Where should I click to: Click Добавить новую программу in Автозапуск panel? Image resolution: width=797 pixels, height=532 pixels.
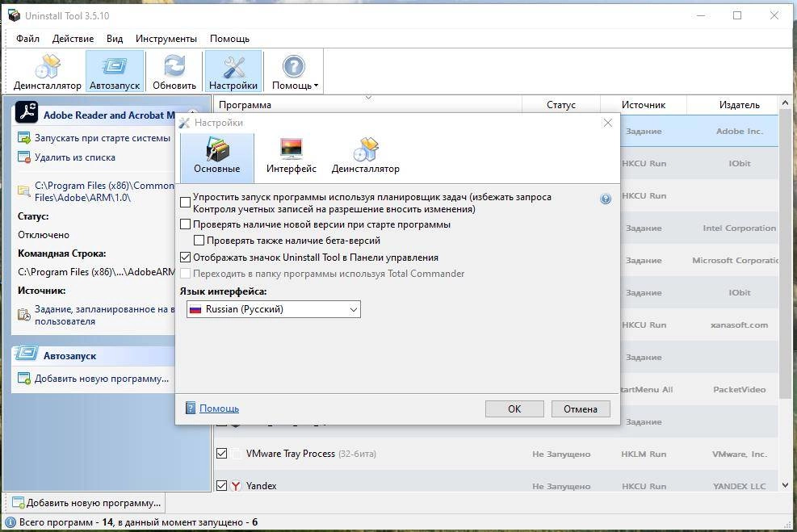[102, 379]
